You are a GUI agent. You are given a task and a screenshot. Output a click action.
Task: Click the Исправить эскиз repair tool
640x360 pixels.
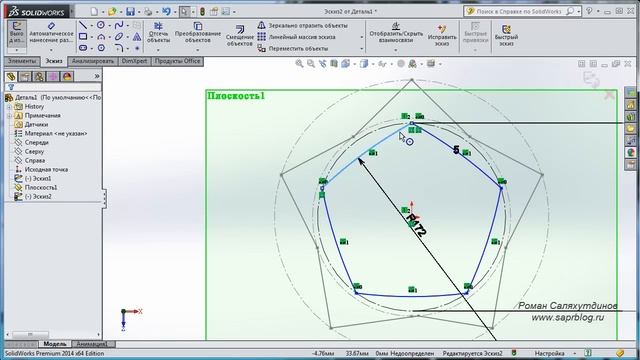click(442, 35)
